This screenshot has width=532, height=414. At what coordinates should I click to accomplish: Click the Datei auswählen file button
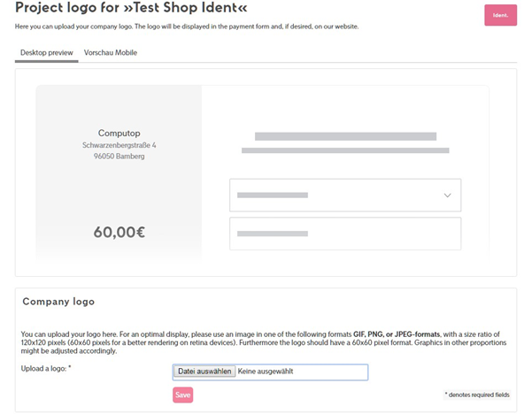point(204,372)
